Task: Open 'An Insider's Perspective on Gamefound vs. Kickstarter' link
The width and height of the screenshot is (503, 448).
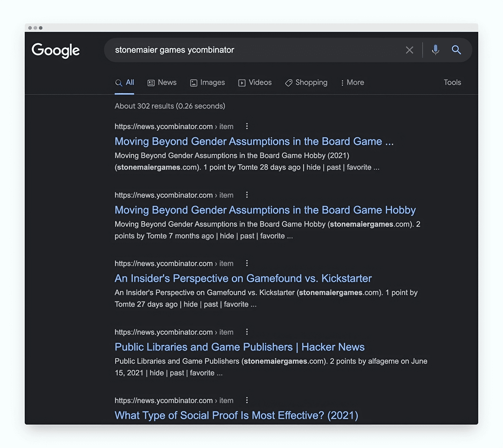Action: click(x=243, y=278)
